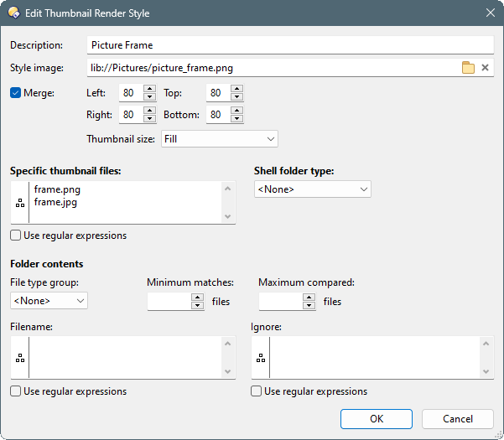504x440 pixels.
Task: Click the Right value field
Action: tap(131, 115)
